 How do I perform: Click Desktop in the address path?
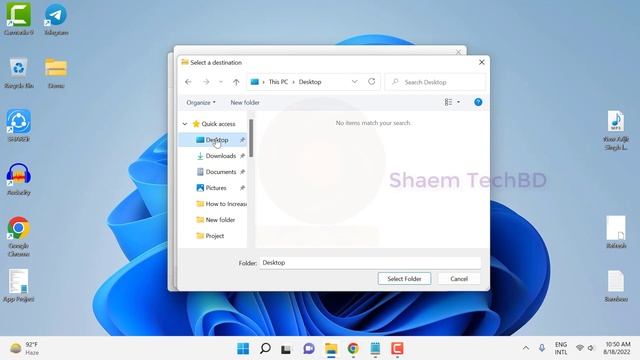(x=310, y=82)
